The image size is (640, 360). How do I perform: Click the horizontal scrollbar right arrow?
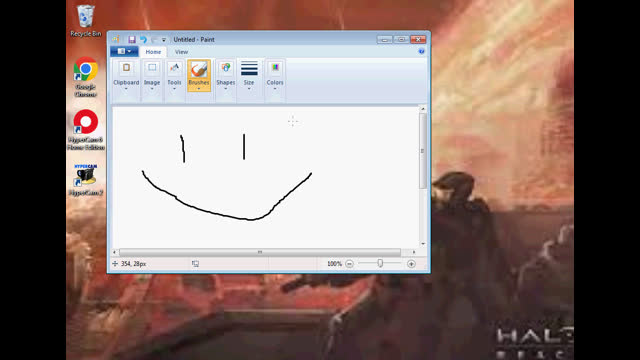click(x=413, y=252)
